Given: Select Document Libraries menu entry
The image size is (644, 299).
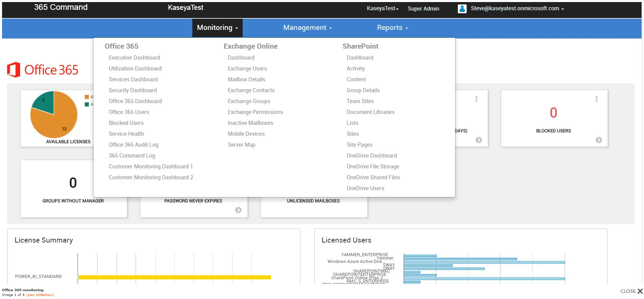Looking at the screenshot, I should coord(370,112).
